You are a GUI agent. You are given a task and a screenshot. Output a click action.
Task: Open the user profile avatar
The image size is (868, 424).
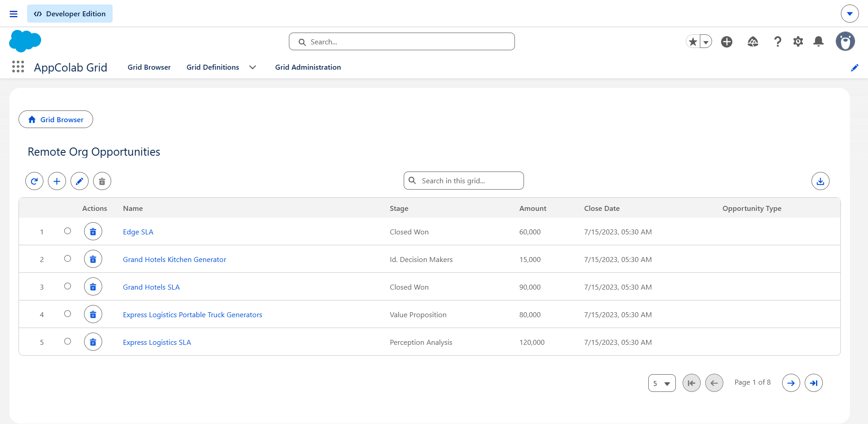tap(845, 41)
